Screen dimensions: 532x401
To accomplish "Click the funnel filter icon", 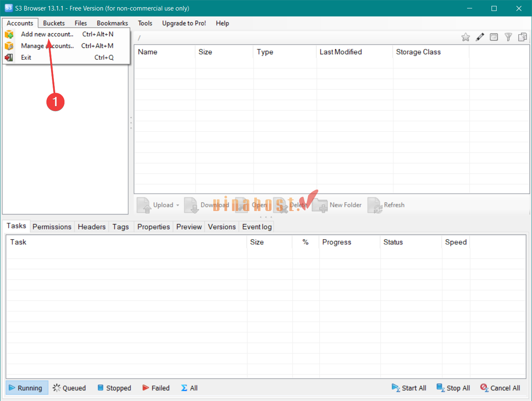I will point(508,37).
